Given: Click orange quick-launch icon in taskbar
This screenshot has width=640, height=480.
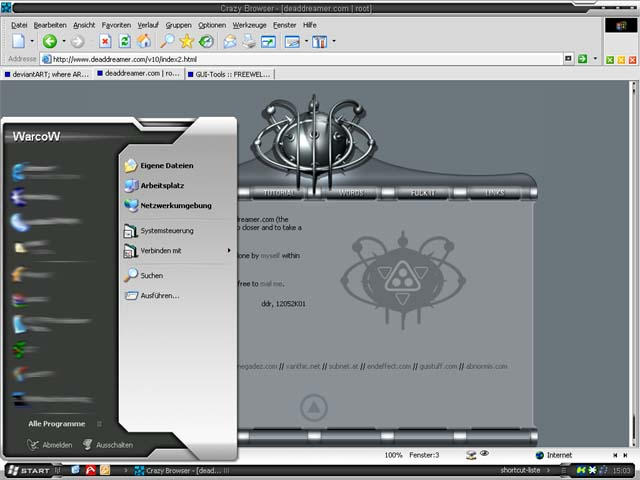Looking at the screenshot, I should point(105,470).
